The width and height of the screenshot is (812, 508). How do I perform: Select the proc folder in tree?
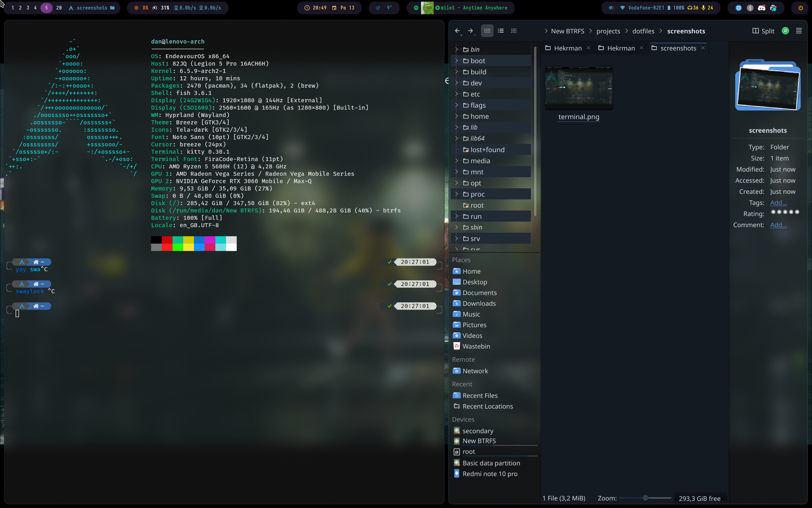pos(491,194)
